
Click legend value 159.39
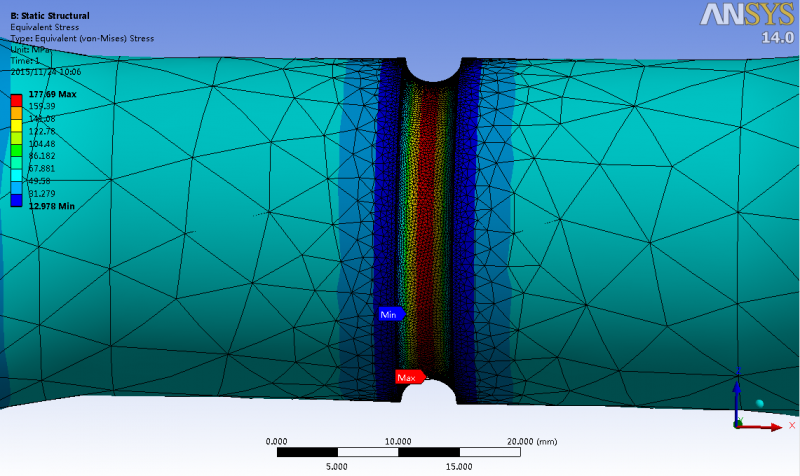(x=42, y=106)
